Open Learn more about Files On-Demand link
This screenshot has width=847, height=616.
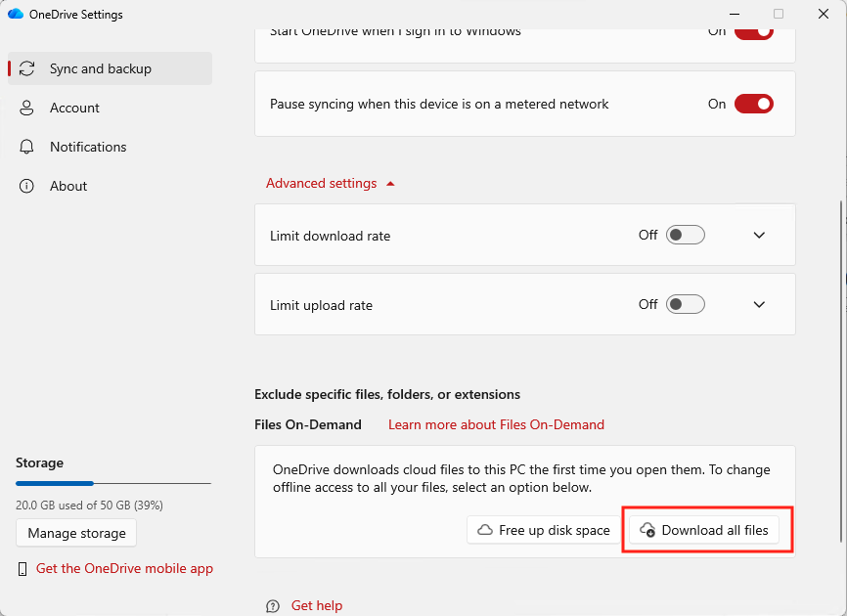coord(496,425)
